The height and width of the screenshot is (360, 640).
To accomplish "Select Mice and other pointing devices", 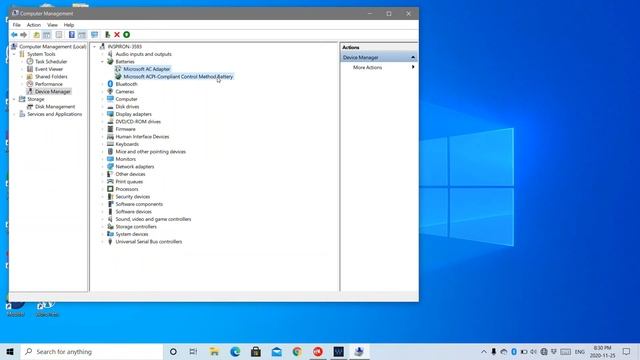I will tap(151, 152).
